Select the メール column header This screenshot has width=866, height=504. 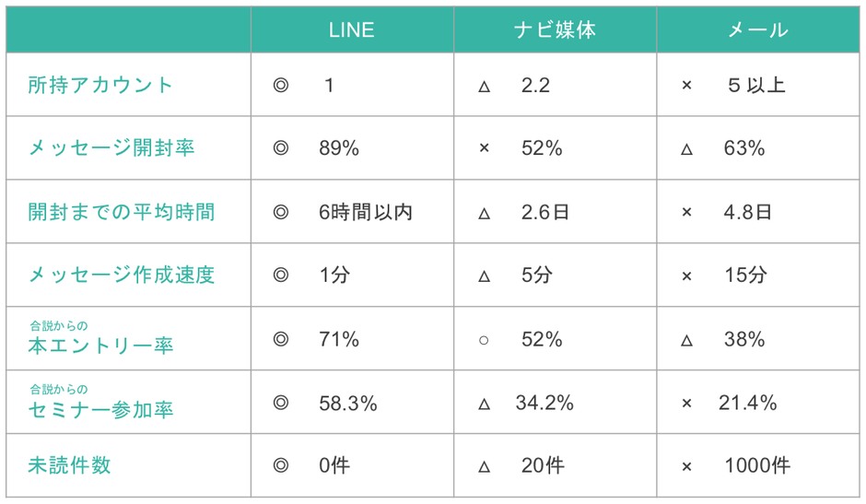757,30
